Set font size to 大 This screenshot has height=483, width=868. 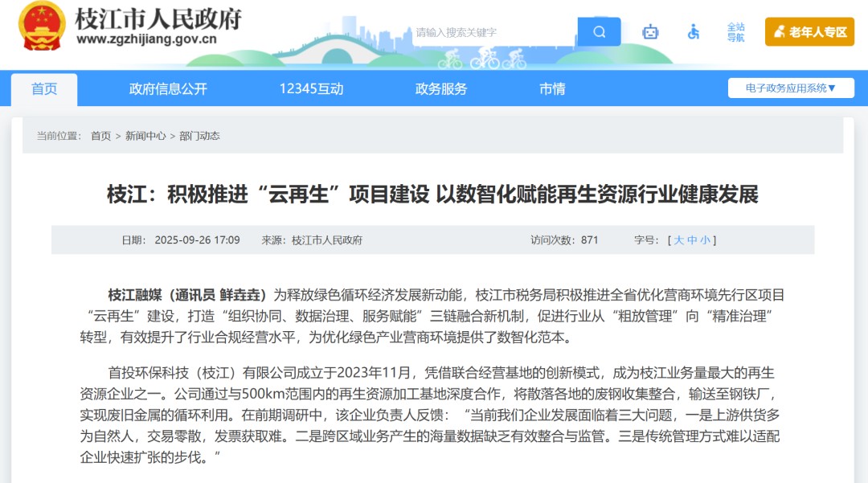pos(678,240)
